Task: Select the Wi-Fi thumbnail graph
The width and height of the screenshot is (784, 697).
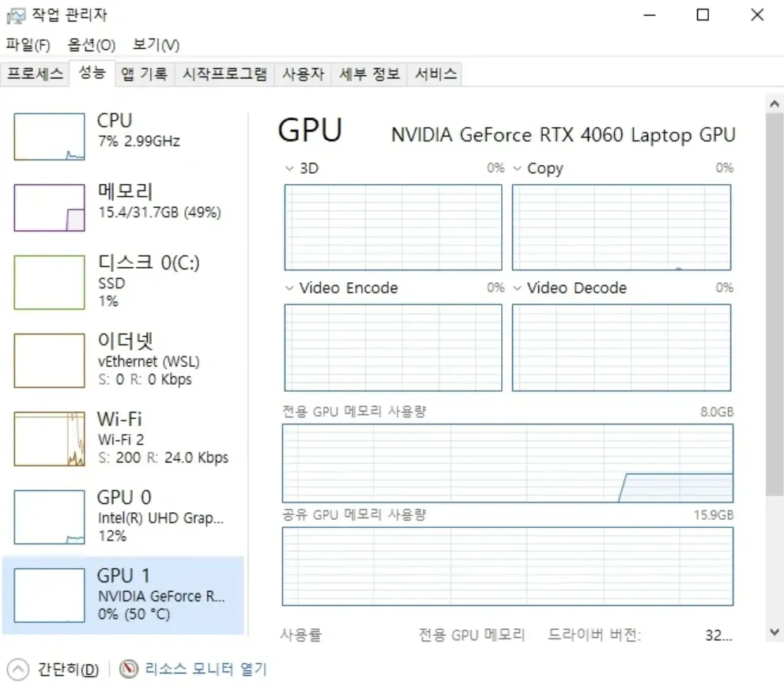Action: point(50,439)
